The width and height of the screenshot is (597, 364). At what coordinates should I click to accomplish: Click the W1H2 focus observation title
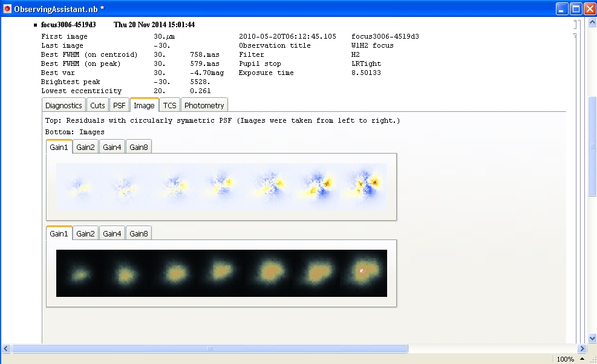click(x=373, y=46)
